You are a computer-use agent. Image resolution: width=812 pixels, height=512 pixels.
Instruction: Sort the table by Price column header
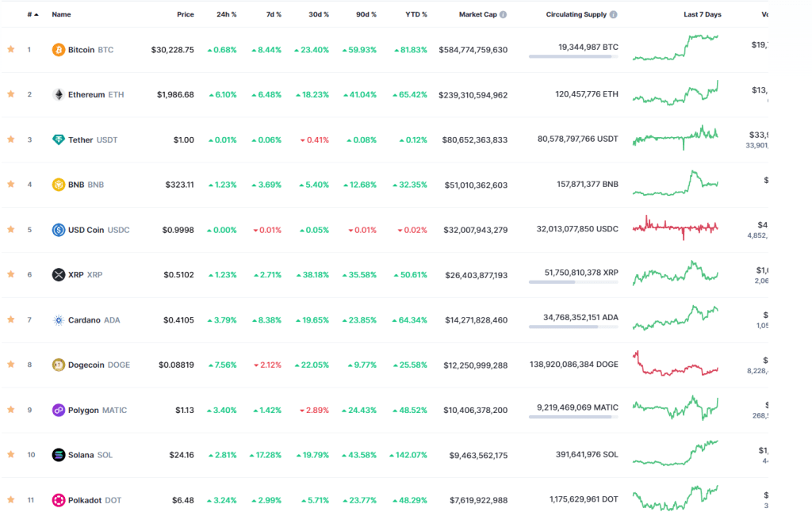(x=186, y=14)
